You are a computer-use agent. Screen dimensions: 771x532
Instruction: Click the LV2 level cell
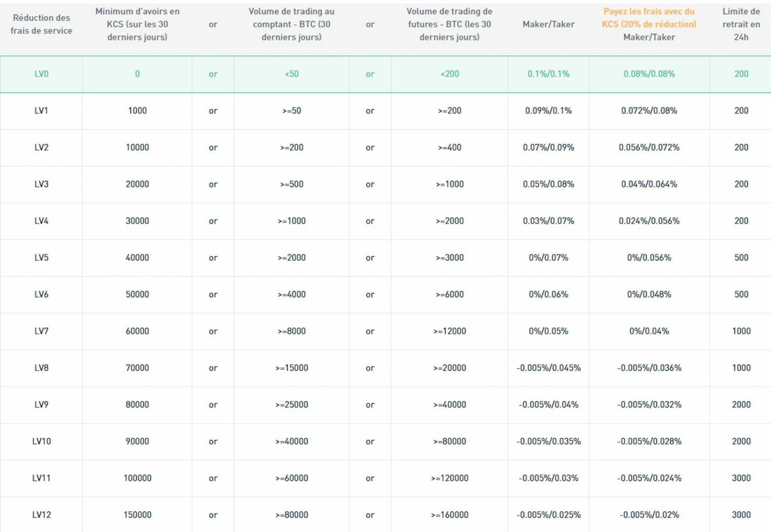(x=41, y=147)
